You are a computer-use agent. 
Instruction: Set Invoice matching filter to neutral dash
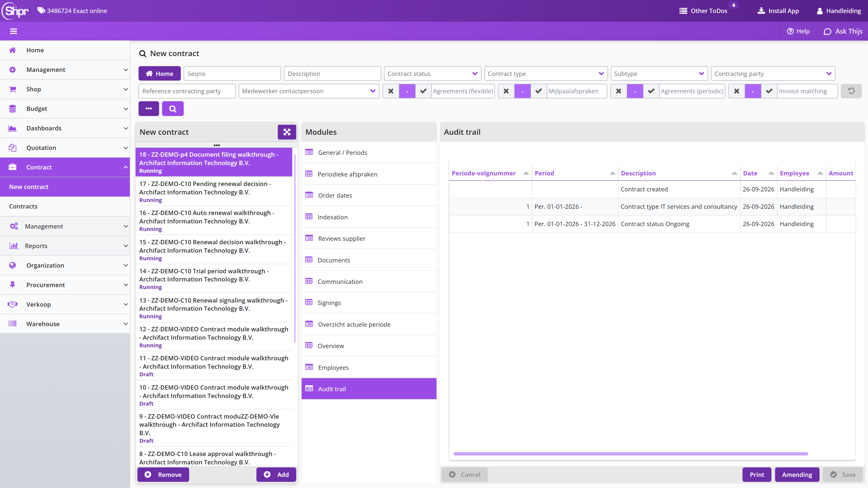tap(753, 91)
